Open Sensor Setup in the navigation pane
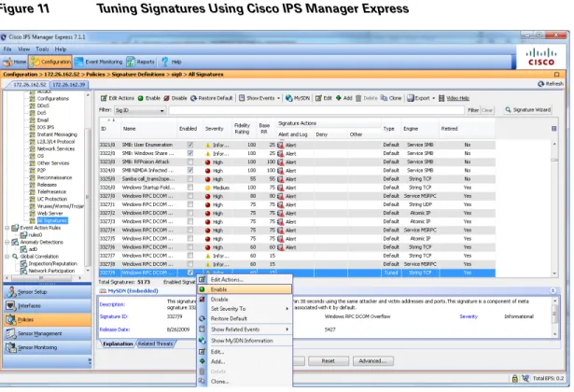The width and height of the screenshot is (574, 392). tap(48, 292)
